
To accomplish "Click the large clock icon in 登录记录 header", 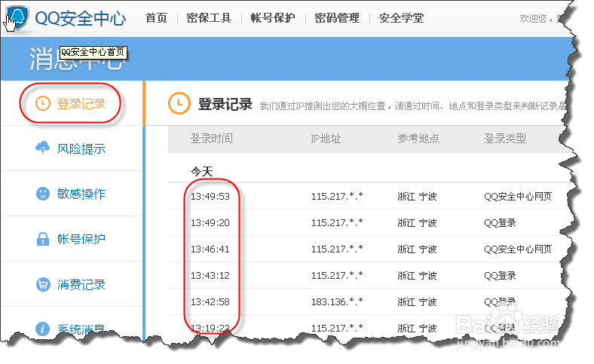I will 179,103.
